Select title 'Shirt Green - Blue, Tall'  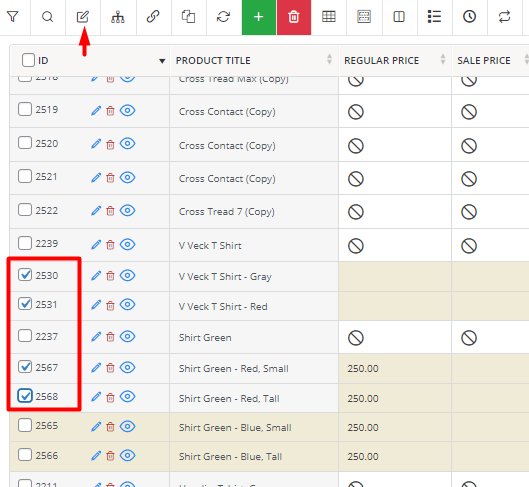(x=230, y=457)
